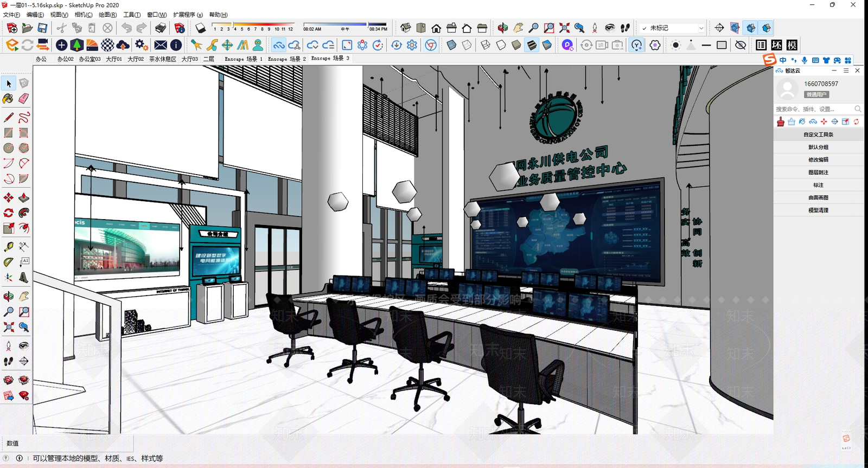Switch to the 茶水休息区 scene tab
Viewport: 868px width, 468px height.
tap(163, 59)
